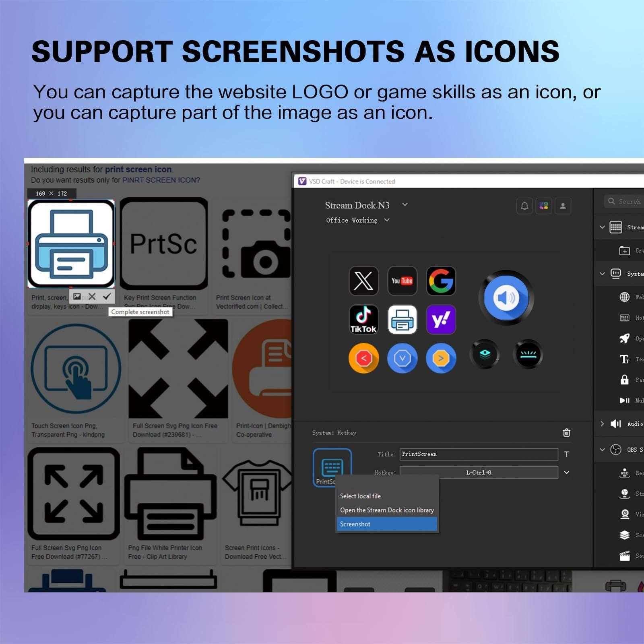This screenshot has width=644, height=644.
Task: Open the Office Working profile dropdown
Action: [387, 220]
